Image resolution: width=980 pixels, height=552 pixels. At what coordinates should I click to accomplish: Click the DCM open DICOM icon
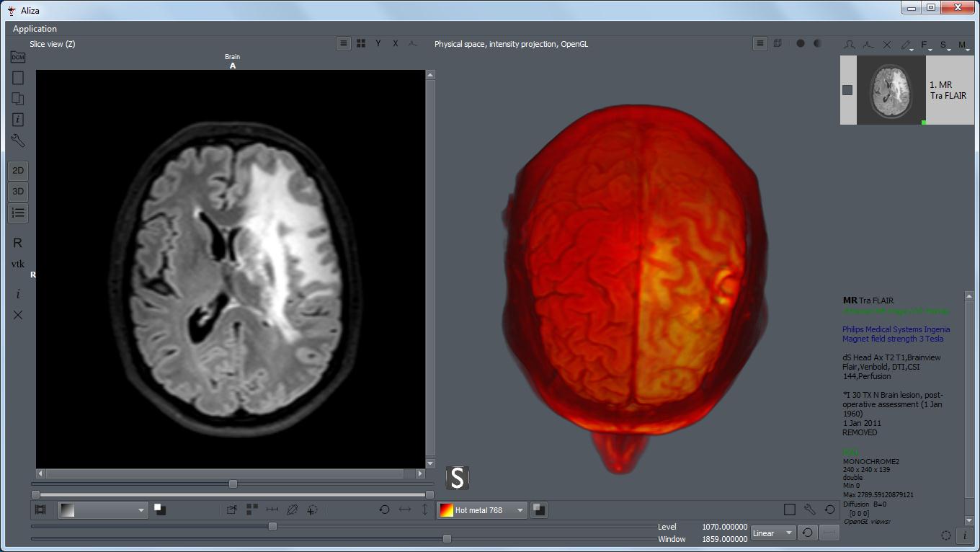18,57
